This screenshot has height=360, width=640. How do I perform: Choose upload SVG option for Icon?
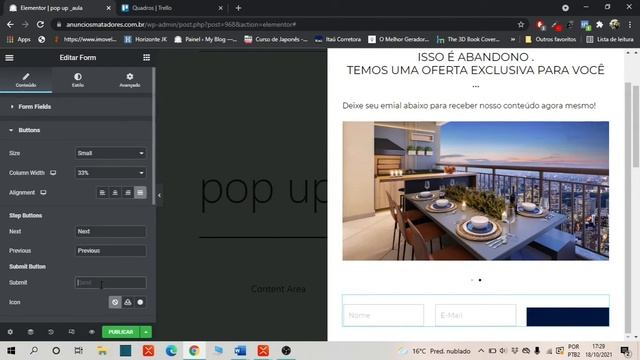128,302
